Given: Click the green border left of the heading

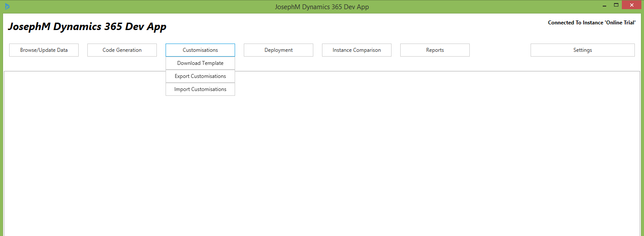Looking at the screenshot, I should [1, 27].
